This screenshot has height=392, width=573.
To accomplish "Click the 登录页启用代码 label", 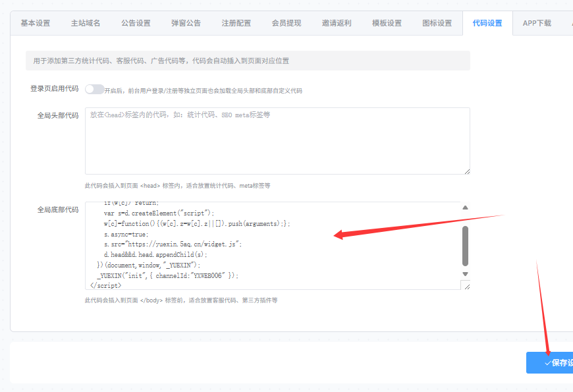I will 55,88.
